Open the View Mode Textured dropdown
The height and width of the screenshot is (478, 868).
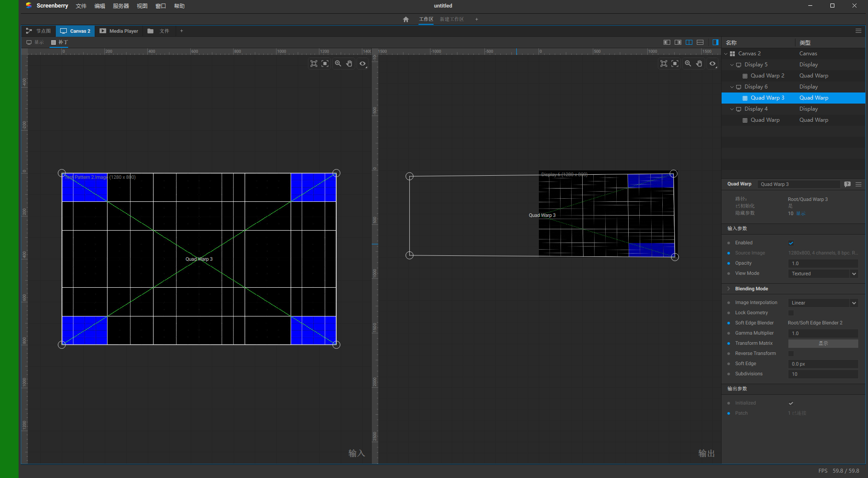click(823, 274)
